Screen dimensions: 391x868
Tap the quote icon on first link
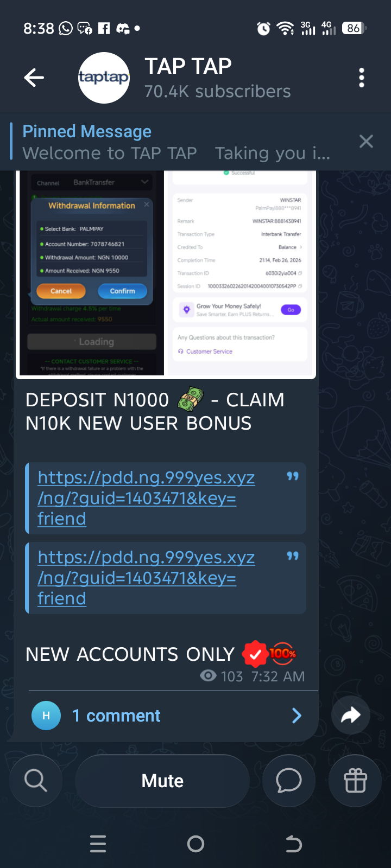pos(293,476)
